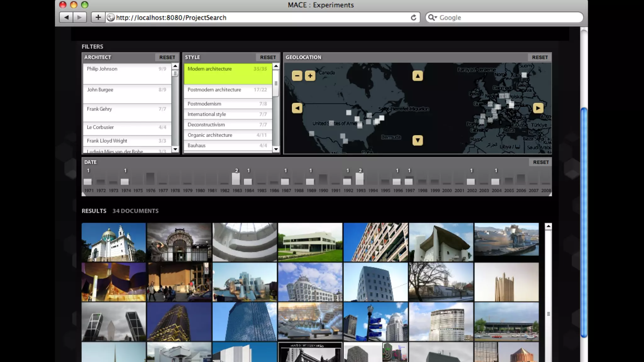Reload the page in browser
Image resolution: width=644 pixels, height=362 pixels.
click(x=413, y=18)
